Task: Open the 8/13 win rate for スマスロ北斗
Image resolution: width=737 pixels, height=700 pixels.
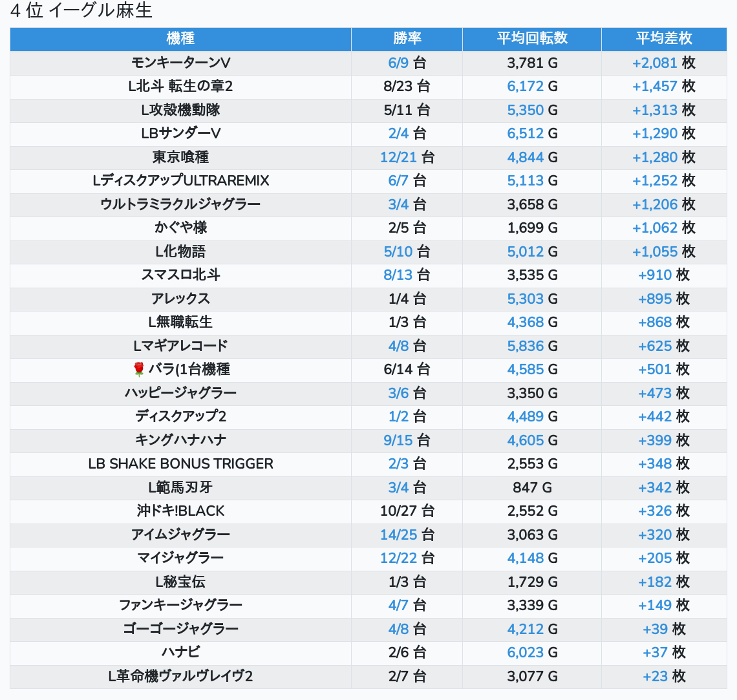Action: 398,275
